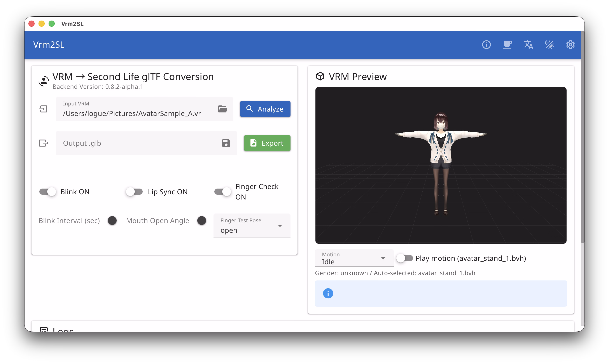Click the save disk icon in Output .glb
Viewport: 609px width, 364px height.
coord(226,143)
